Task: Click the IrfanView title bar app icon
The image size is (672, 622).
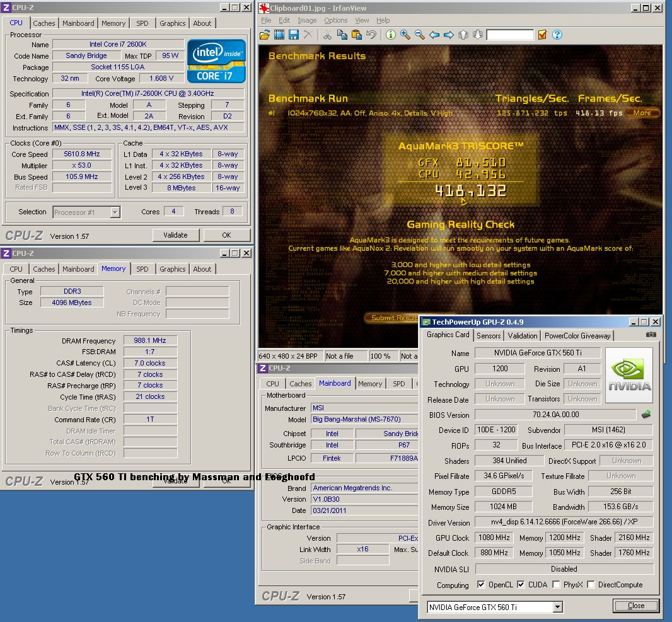Action: [264, 8]
